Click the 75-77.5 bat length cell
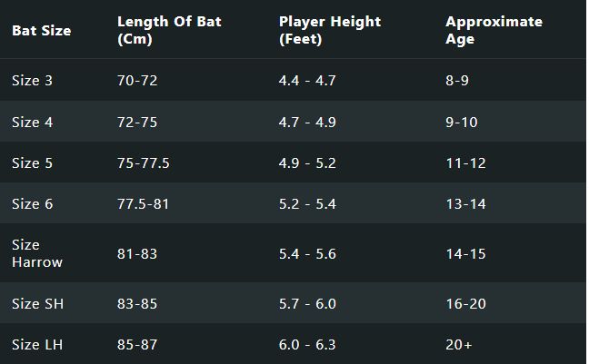The height and width of the screenshot is (364, 589). [x=144, y=162]
